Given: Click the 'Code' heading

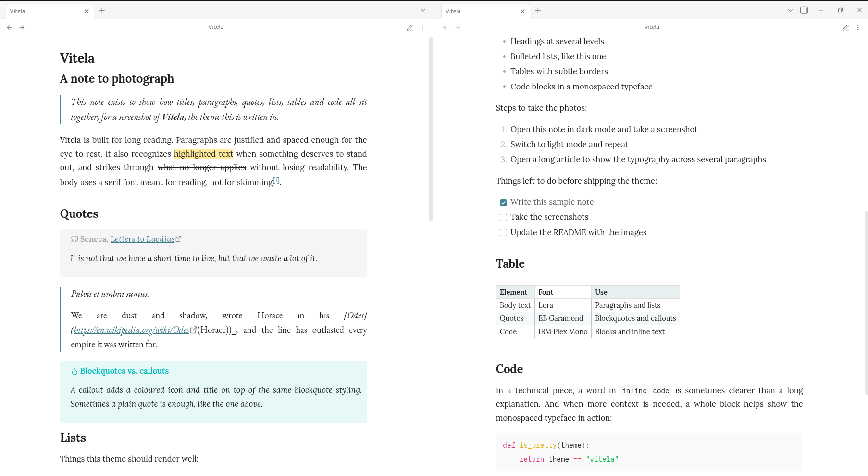Looking at the screenshot, I should click(509, 369).
